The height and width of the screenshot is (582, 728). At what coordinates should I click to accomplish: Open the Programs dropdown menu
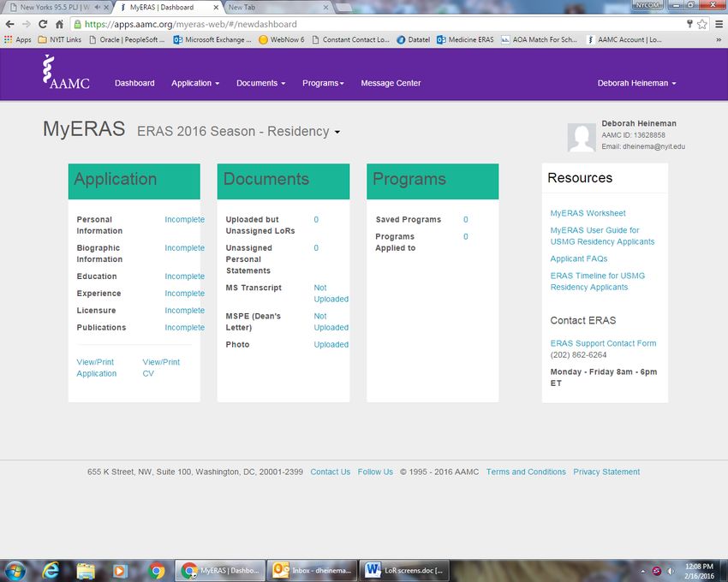point(323,83)
